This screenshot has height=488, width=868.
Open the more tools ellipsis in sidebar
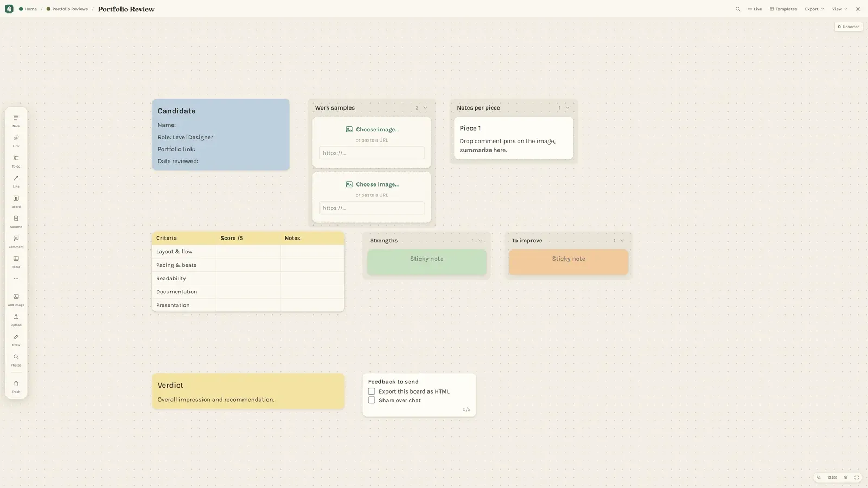[16, 279]
